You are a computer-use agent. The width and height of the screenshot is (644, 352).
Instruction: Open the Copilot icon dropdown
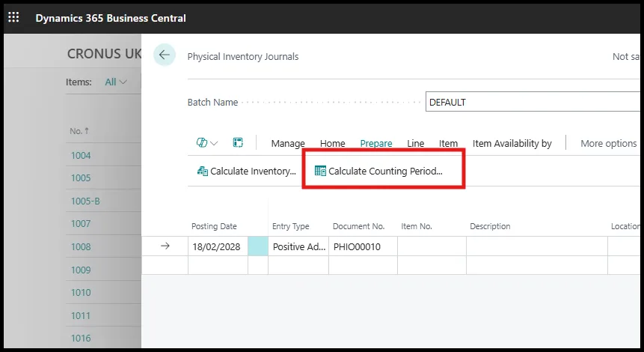[x=214, y=143]
